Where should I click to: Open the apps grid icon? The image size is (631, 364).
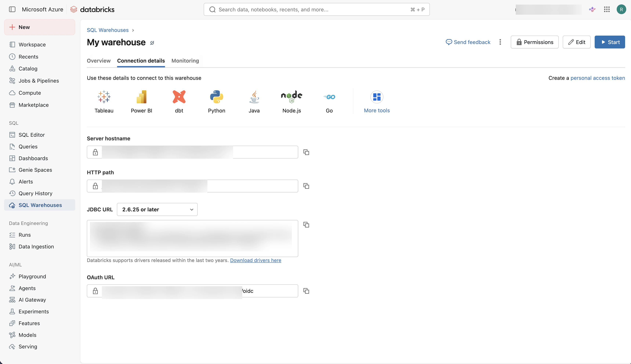point(607,10)
